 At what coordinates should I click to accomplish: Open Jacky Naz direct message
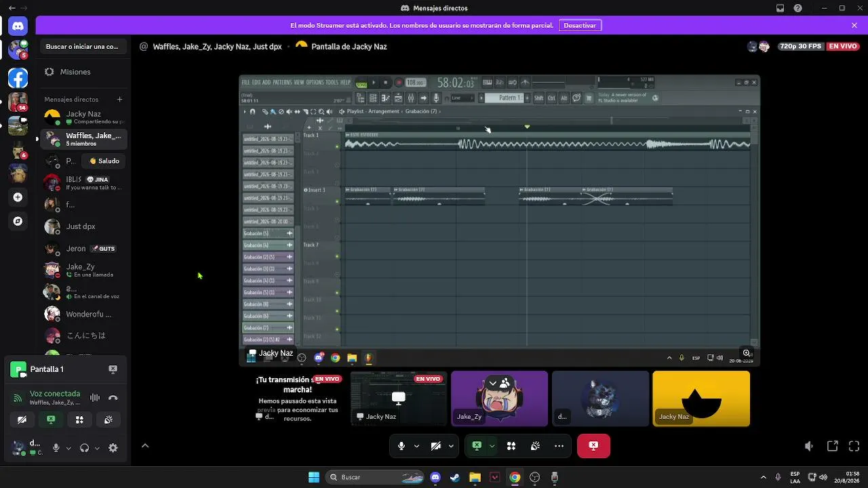(x=83, y=117)
